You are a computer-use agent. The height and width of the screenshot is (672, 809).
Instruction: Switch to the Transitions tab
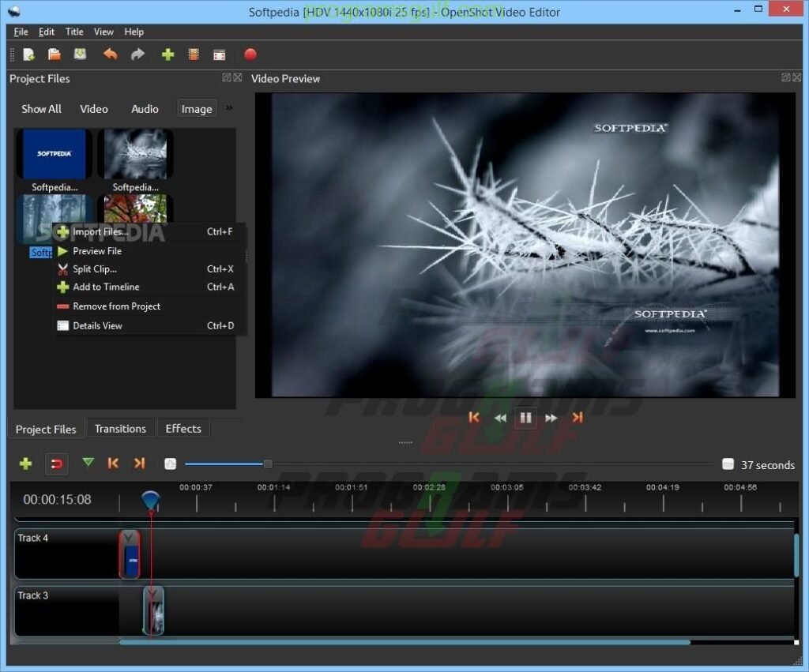pyautogui.click(x=120, y=429)
